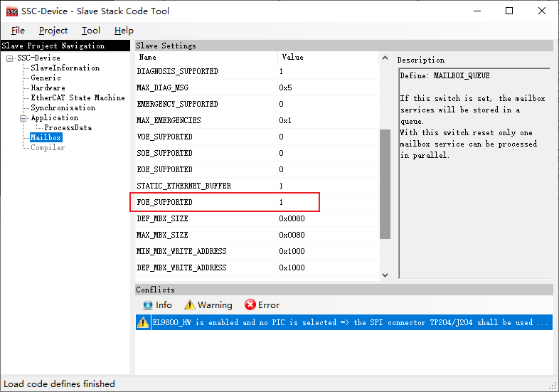Select the DEF_MBX_SIZE setting name
The image size is (559, 392).
(x=162, y=219)
